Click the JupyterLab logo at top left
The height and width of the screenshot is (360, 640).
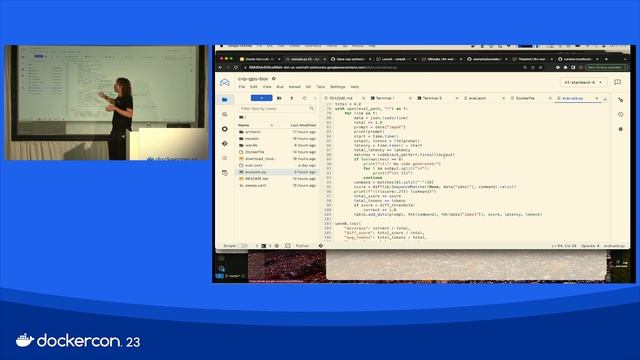pyautogui.click(x=224, y=82)
